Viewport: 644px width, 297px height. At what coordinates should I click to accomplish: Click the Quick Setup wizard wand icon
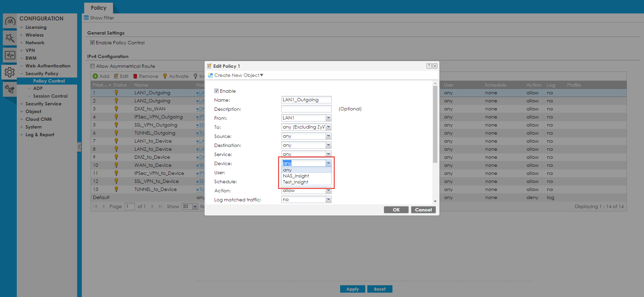click(x=10, y=38)
